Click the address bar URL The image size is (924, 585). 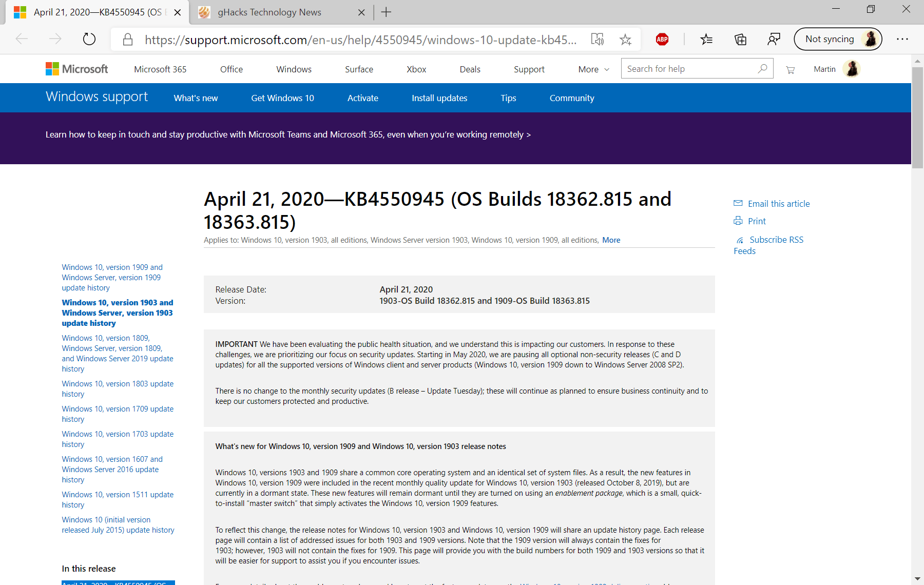tap(360, 40)
